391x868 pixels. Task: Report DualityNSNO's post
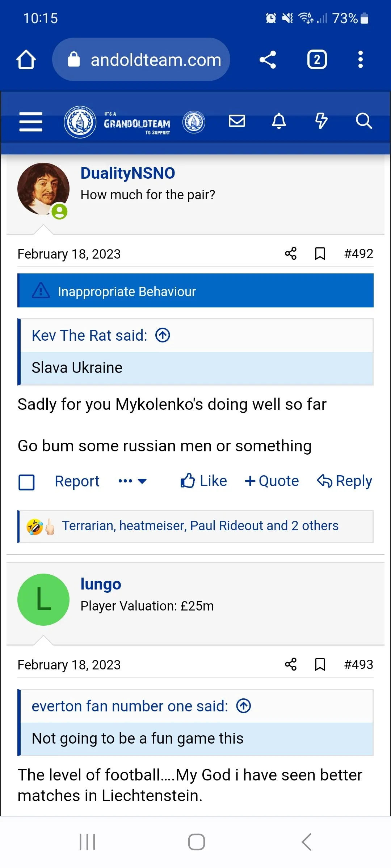click(x=77, y=481)
